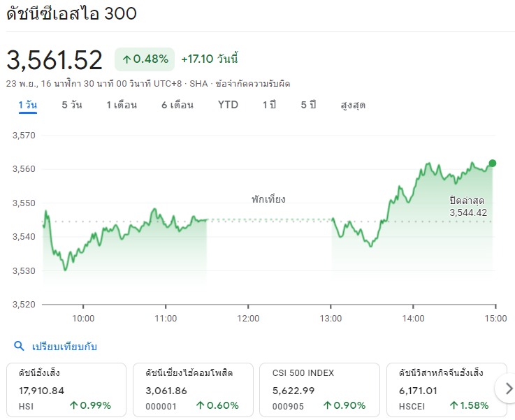Open the ดัชนีฮั่งเส็ง HSI card
Viewport: 515px width, 420px height.
[66, 389]
